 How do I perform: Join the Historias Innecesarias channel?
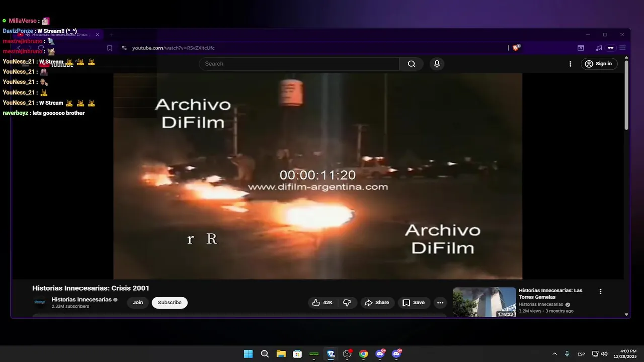point(138,303)
